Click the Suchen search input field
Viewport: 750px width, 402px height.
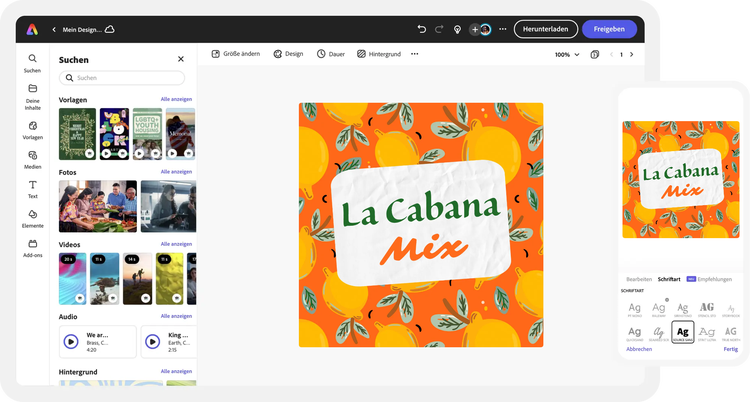point(122,78)
